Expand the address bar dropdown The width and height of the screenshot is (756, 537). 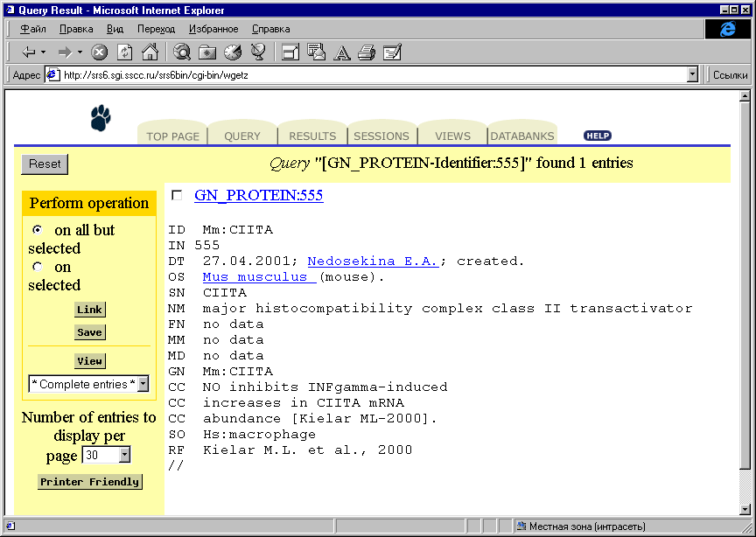693,74
